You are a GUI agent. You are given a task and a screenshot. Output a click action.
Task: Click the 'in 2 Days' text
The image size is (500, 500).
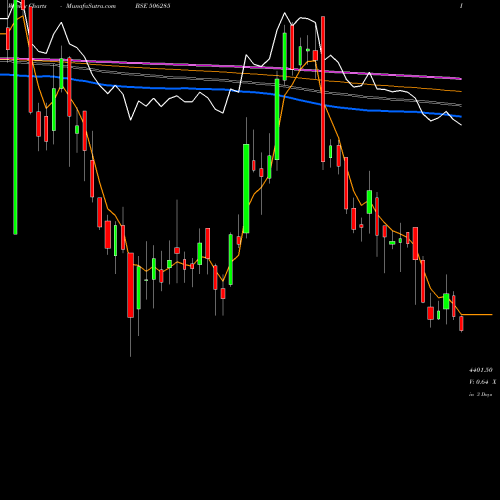(x=480, y=394)
